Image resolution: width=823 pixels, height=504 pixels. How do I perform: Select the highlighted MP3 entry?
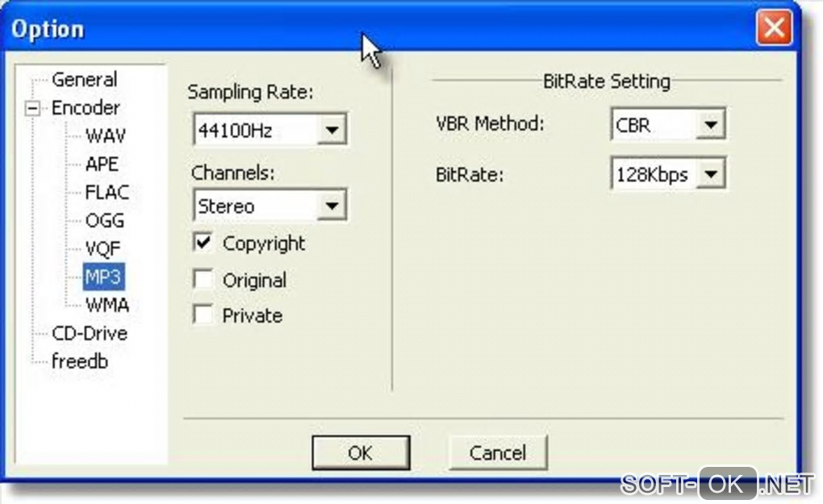104,277
